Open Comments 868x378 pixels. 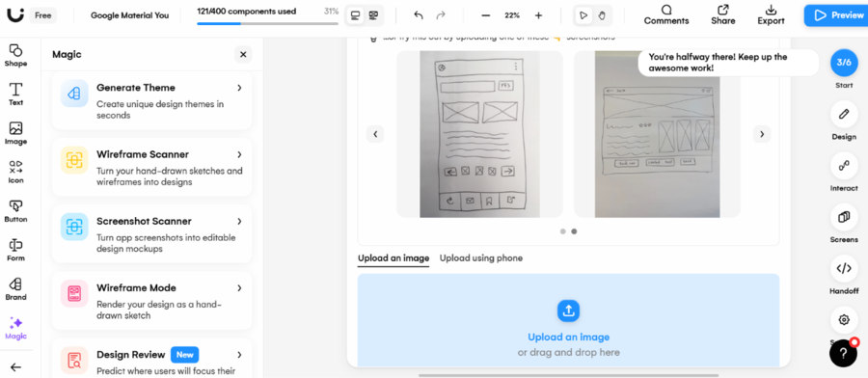click(665, 15)
